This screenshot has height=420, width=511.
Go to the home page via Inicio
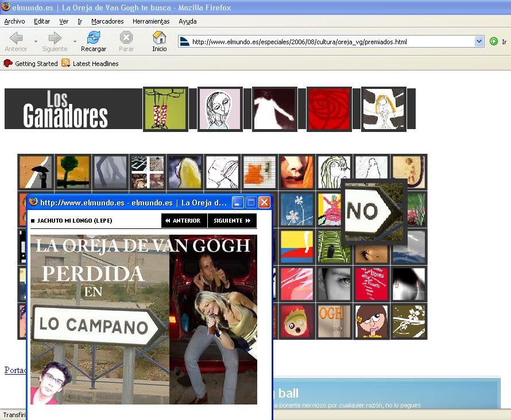coord(160,42)
